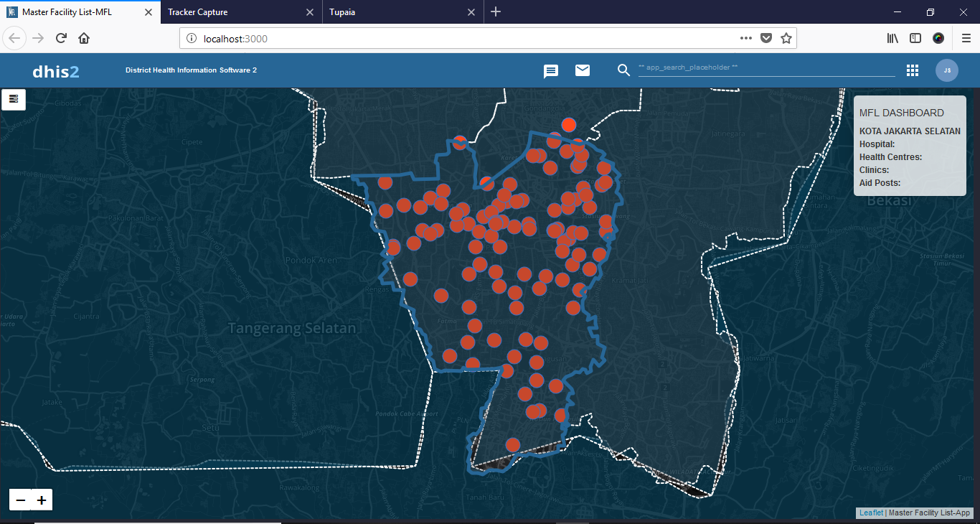The width and height of the screenshot is (980, 524).
Task: Click the browser address bar
Action: [x=488, y=38]
